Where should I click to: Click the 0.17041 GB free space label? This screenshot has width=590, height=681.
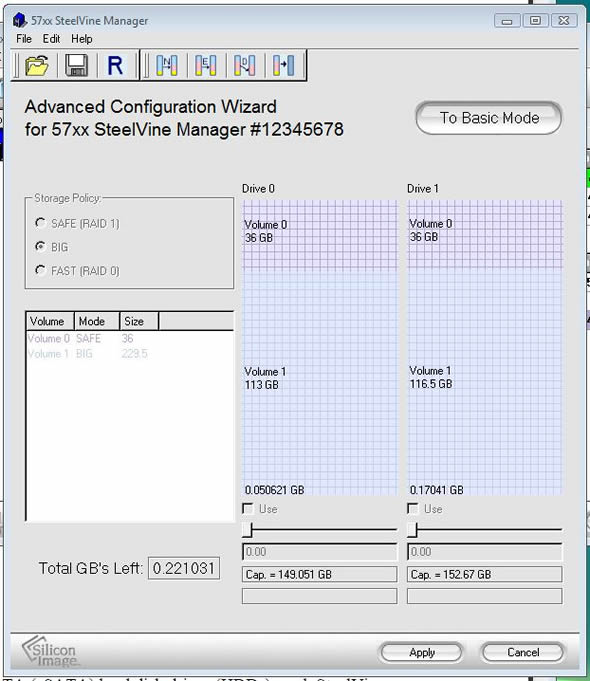coord(437,490)
